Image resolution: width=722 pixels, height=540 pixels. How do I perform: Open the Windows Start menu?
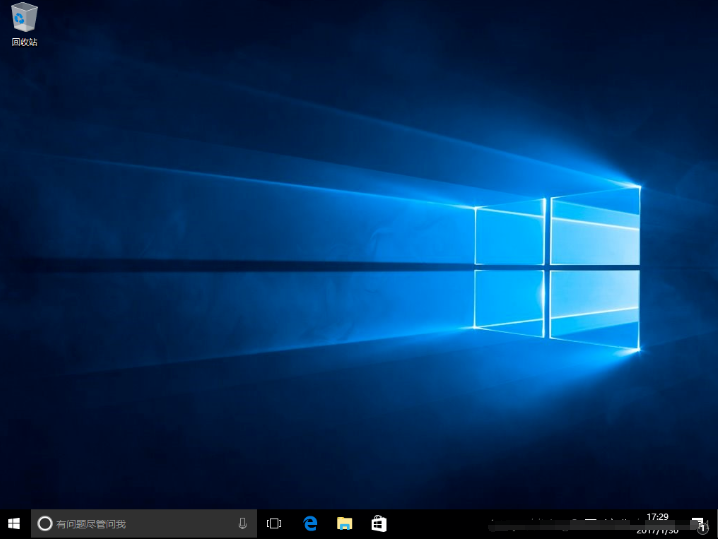(x=14, y=523)
